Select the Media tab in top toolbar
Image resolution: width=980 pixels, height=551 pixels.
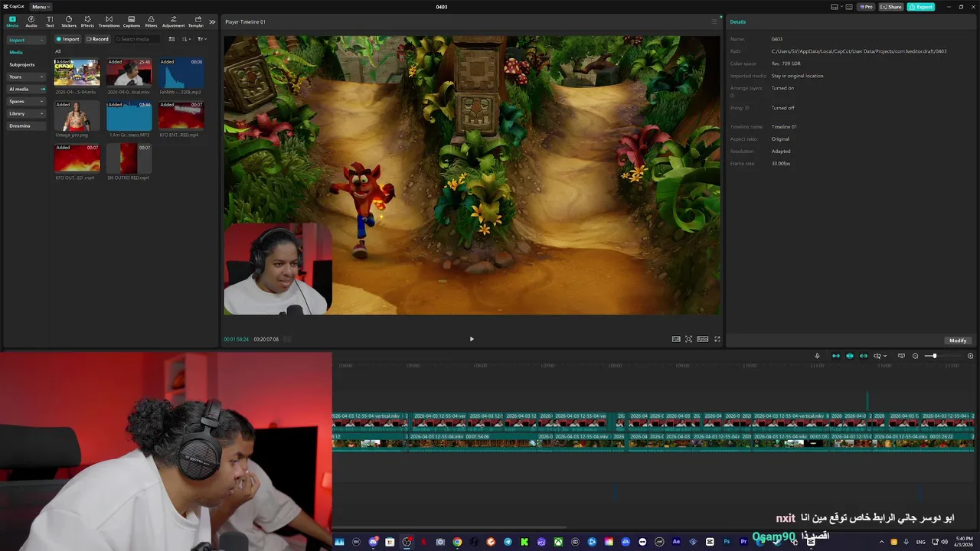tap(12, 21)
